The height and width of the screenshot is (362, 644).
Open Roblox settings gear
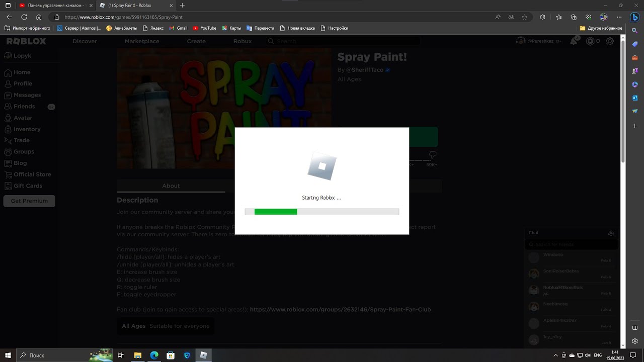pyautogui.click(x=610, y=41)
